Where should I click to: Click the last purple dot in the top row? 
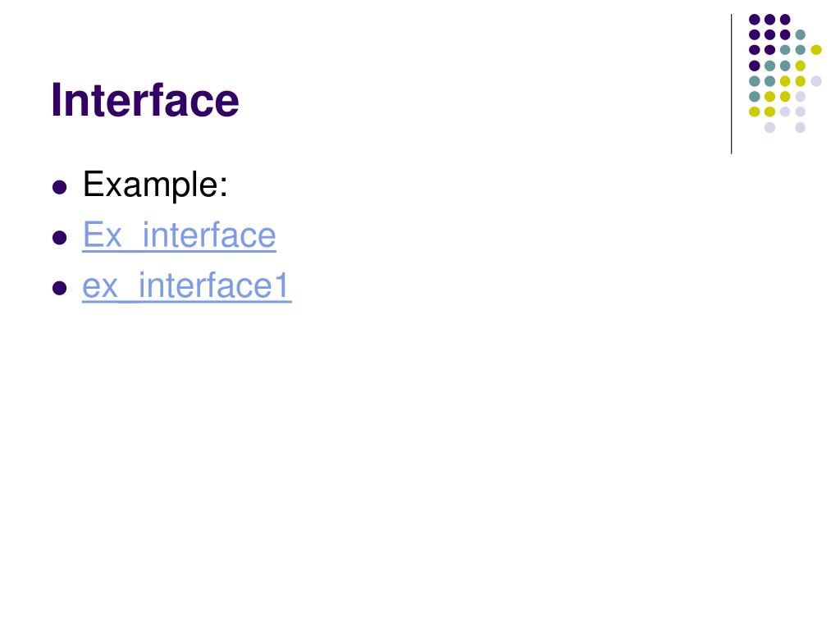[785, 20]
